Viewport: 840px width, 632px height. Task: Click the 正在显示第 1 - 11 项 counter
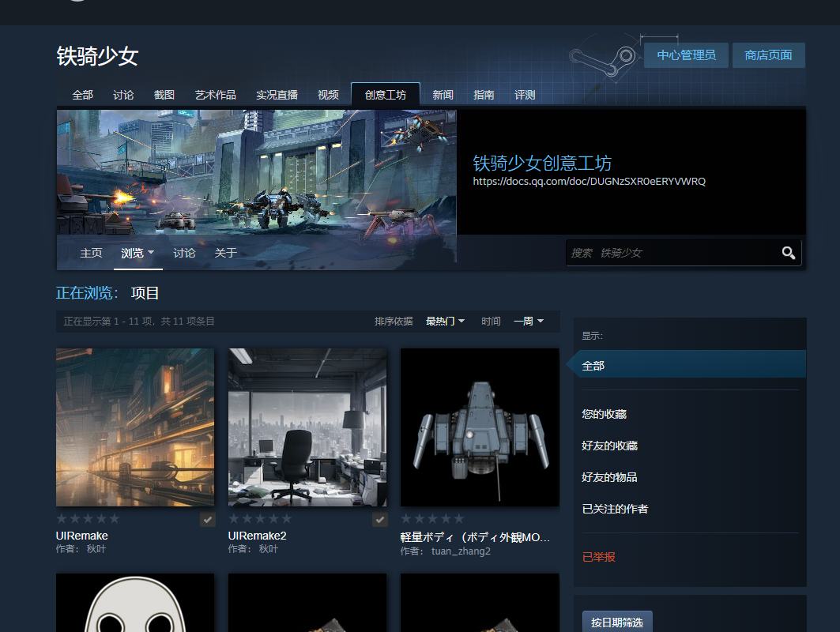coord(139,322)
